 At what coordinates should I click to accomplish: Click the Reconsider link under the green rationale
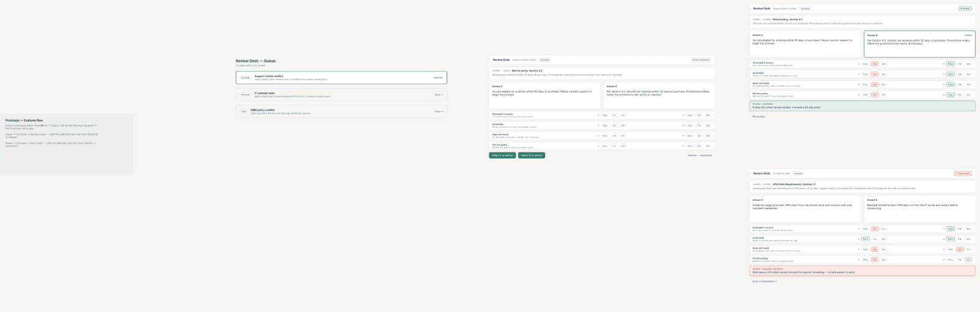(759, 116)
